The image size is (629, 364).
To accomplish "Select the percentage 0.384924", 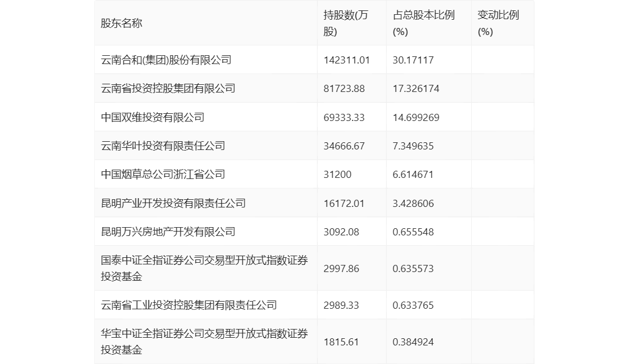I will (413, 342).
